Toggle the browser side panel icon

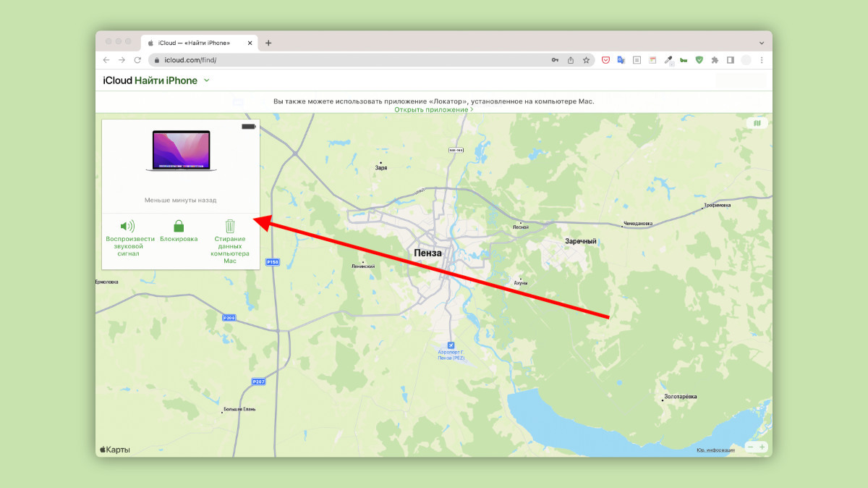731,60
